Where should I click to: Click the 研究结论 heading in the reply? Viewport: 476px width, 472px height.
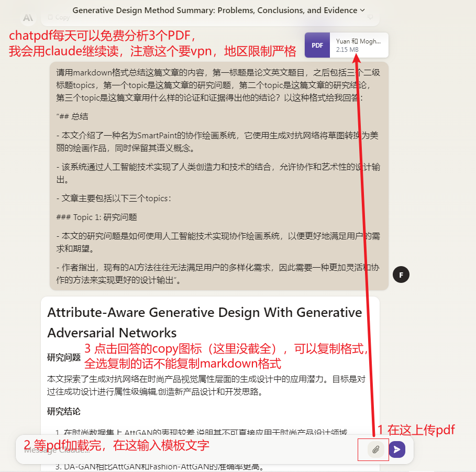[x=64, y=411]
